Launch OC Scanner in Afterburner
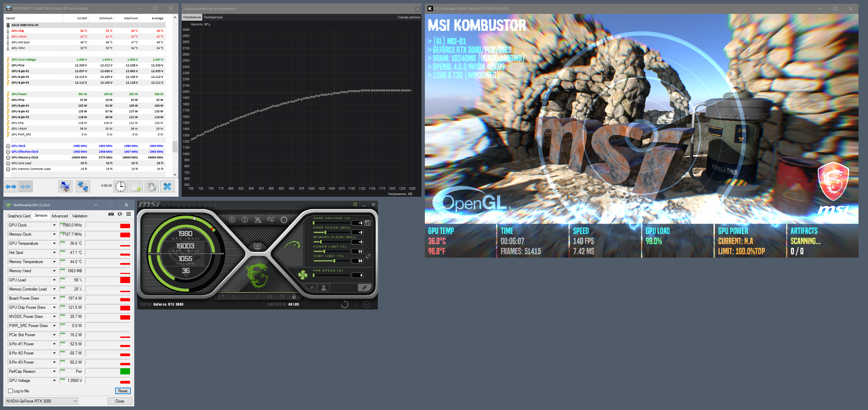This screenshot has height=410, width=868. [x=271, y=220]
